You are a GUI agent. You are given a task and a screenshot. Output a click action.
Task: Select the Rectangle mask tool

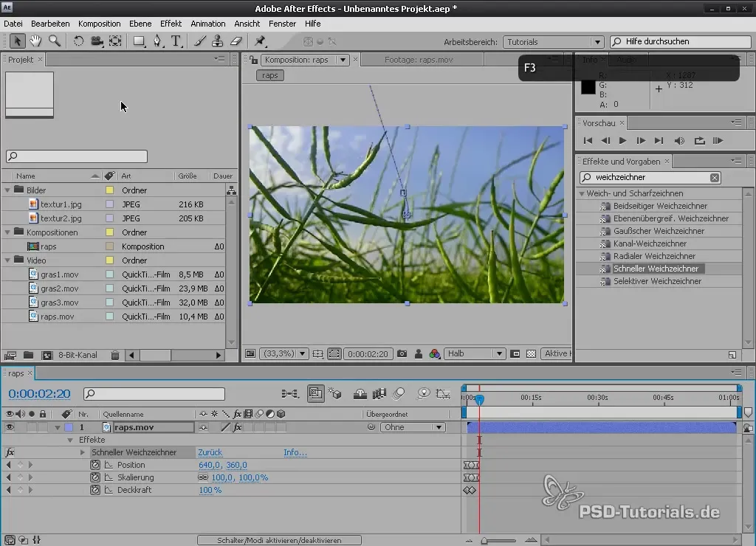[139, 41]
